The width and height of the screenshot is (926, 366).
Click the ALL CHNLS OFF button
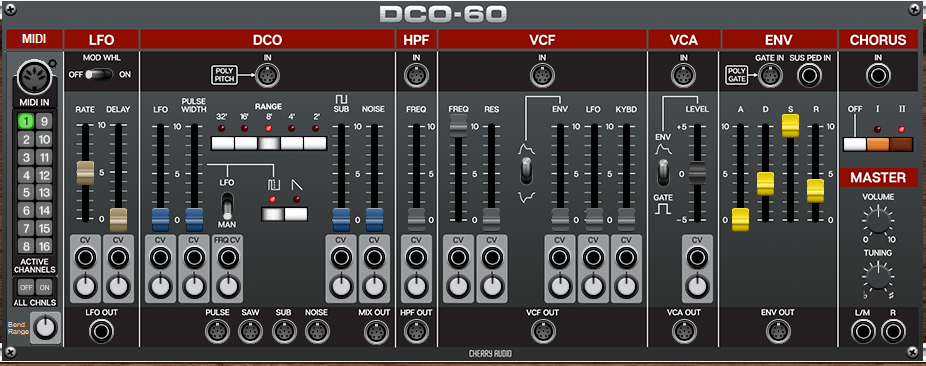(x=25, y=287)
